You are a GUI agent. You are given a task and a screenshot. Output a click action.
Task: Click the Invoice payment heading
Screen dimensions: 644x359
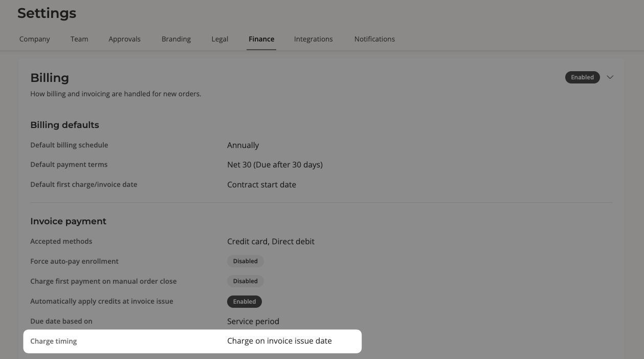pos(69,221)
